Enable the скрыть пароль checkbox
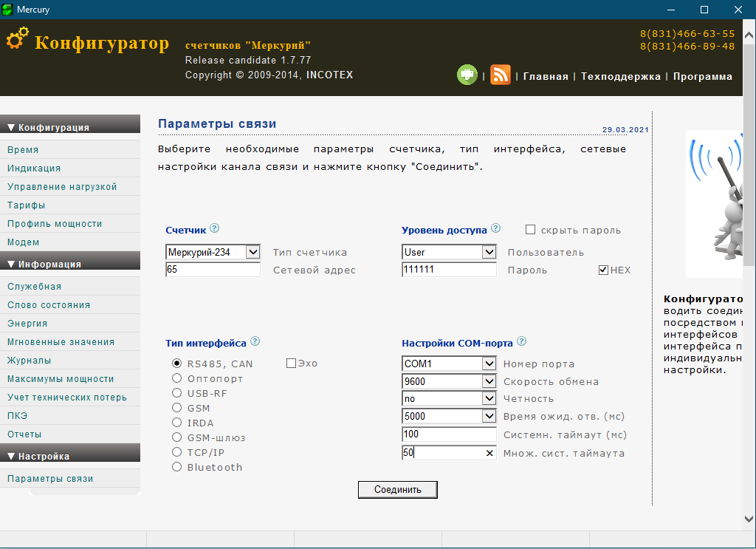Screen dimensions: 756x549 coord(530,230)
